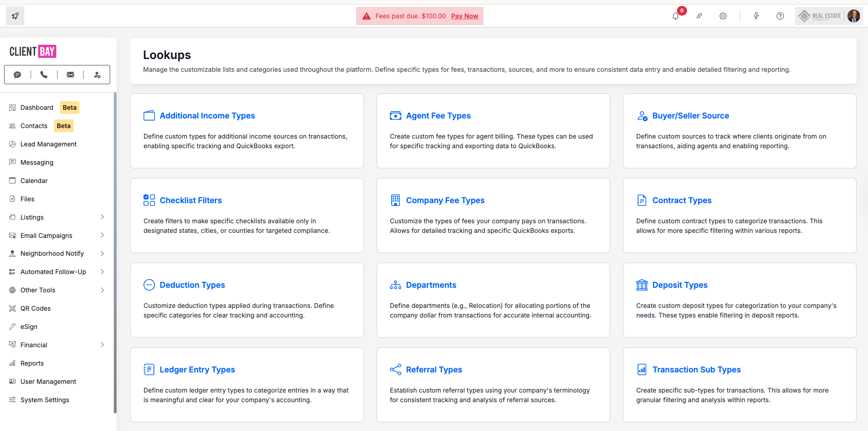Click the rocket icon in top bar
The image size is (868, 431).
(x=15, y=16)
